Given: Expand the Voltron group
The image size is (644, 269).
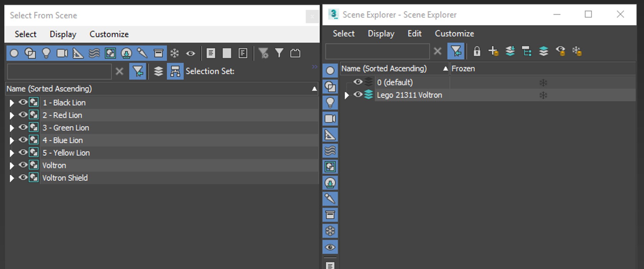Looking at the screenshot, I should click(12, 165).
